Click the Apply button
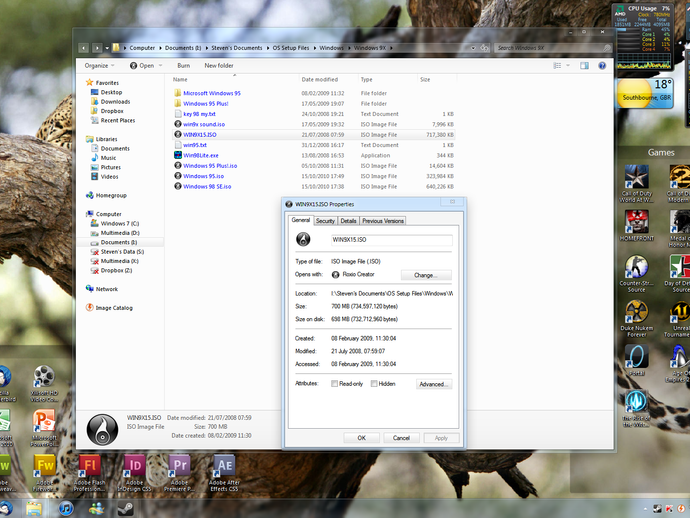This screenshot has height=518, width=690. coord(441,438)
